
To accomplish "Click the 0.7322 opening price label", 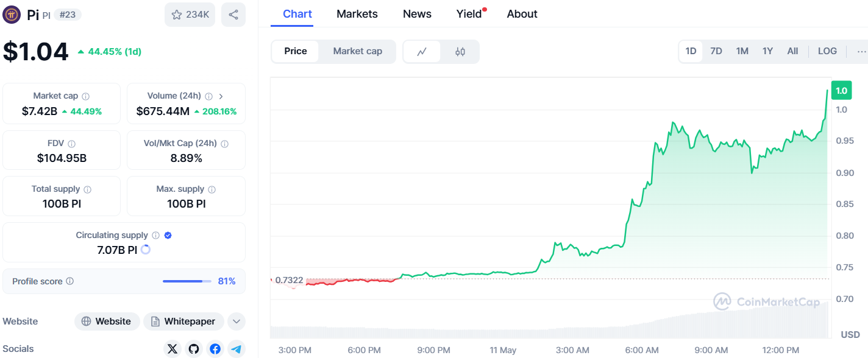I will (289, 280).
